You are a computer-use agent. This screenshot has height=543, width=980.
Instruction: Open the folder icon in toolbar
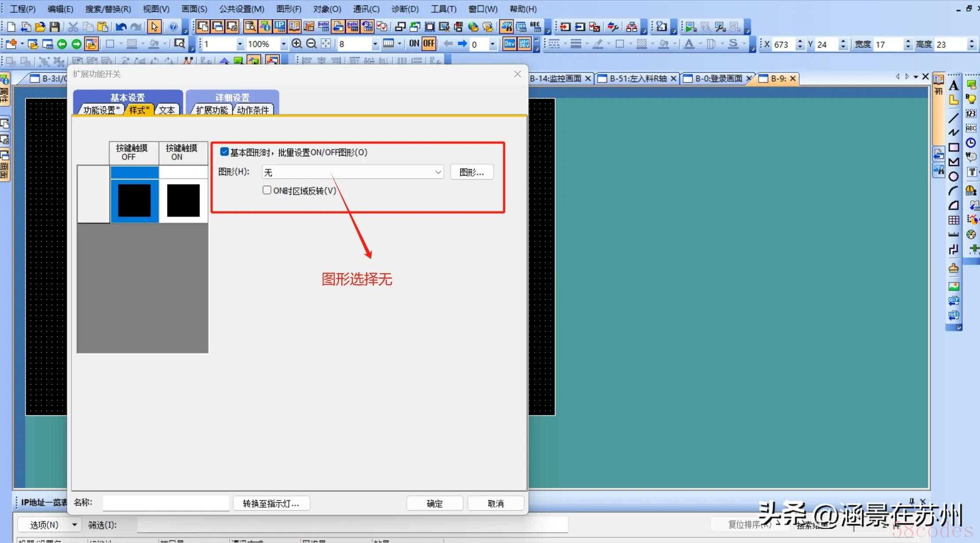point(40,27)
